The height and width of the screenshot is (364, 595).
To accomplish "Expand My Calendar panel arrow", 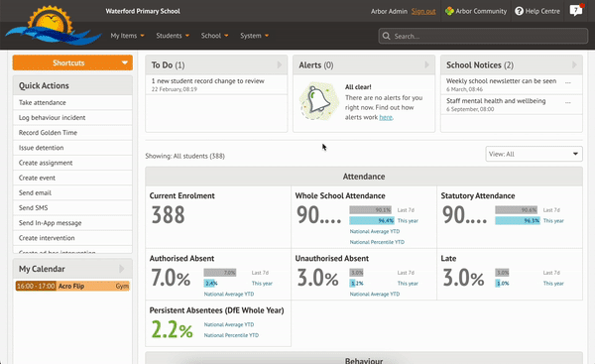I will coord(121,269).
